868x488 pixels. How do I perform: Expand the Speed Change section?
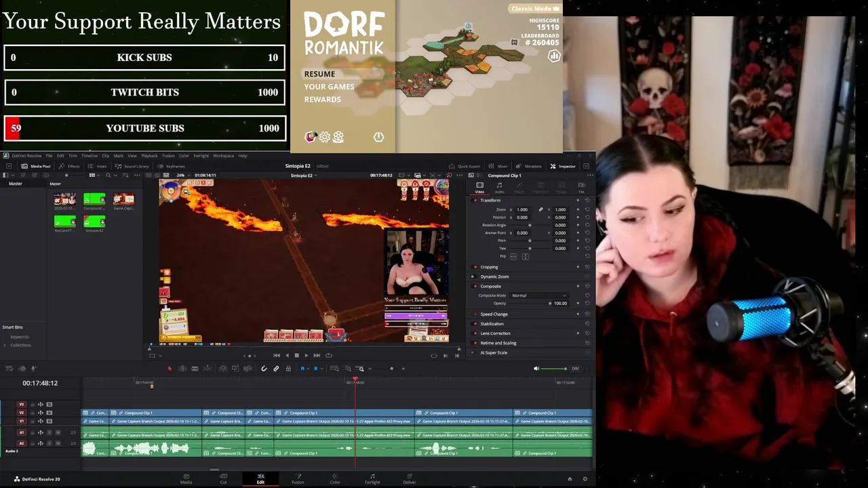click(x=494, y=314)
